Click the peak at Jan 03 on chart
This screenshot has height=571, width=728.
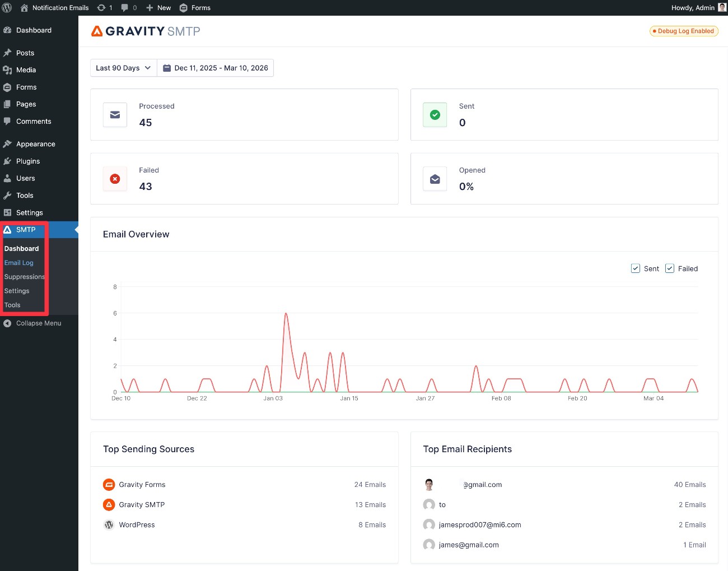coord(286,314)
